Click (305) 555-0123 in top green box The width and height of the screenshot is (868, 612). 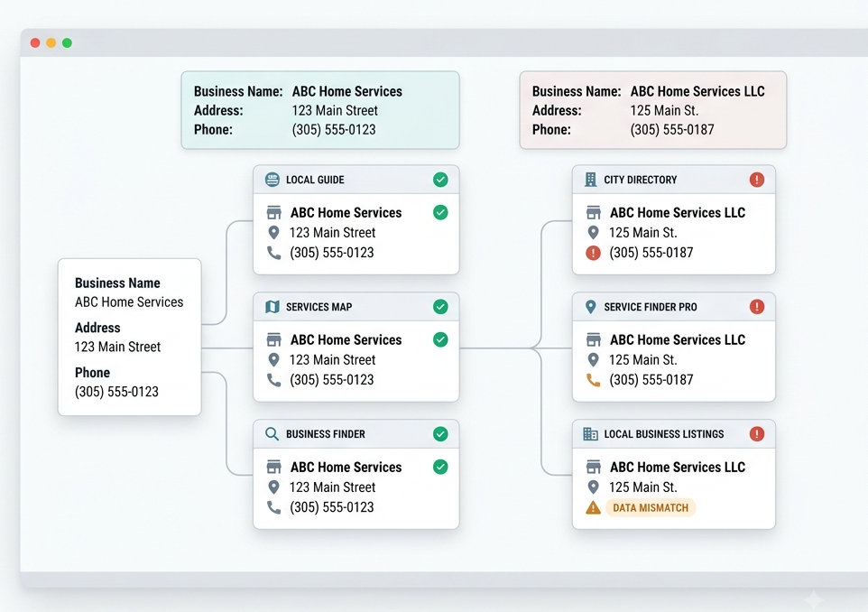(x=334, y=130)
